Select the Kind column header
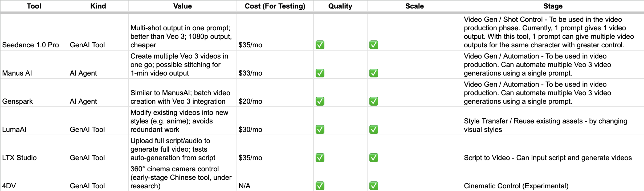 click(98, 6)
